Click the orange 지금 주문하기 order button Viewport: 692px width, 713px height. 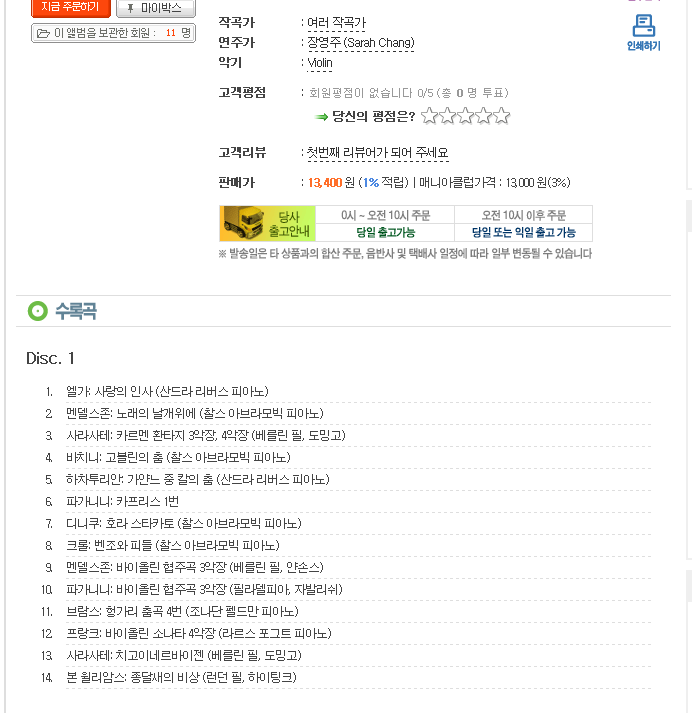69,8
